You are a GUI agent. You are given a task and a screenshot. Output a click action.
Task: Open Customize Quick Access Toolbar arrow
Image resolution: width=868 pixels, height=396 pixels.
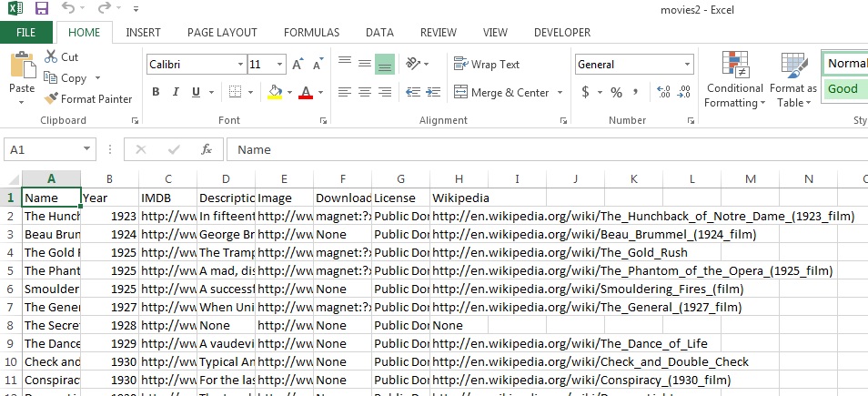[136, 9]
